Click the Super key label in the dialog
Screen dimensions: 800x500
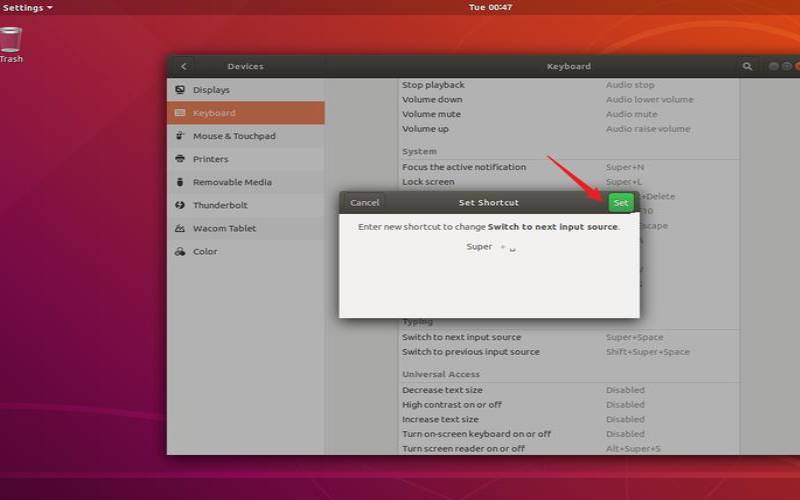tap(479, 247)
